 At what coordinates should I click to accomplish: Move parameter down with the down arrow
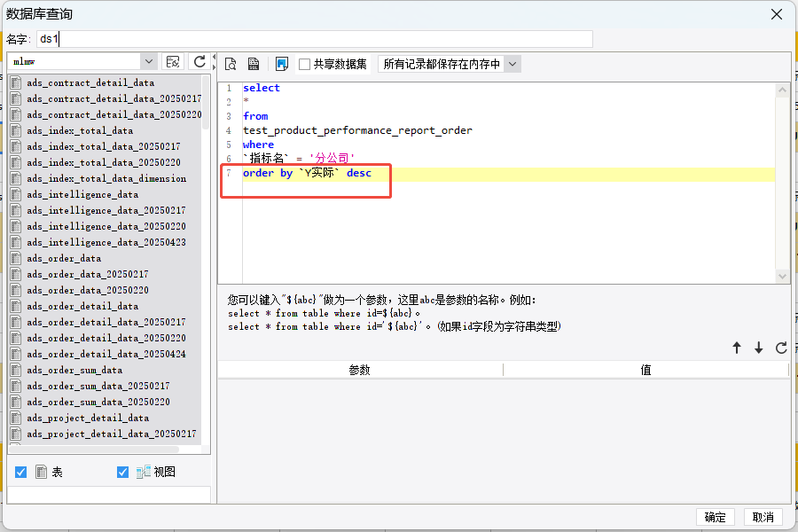pyautogui.click(x=759, y=348)
